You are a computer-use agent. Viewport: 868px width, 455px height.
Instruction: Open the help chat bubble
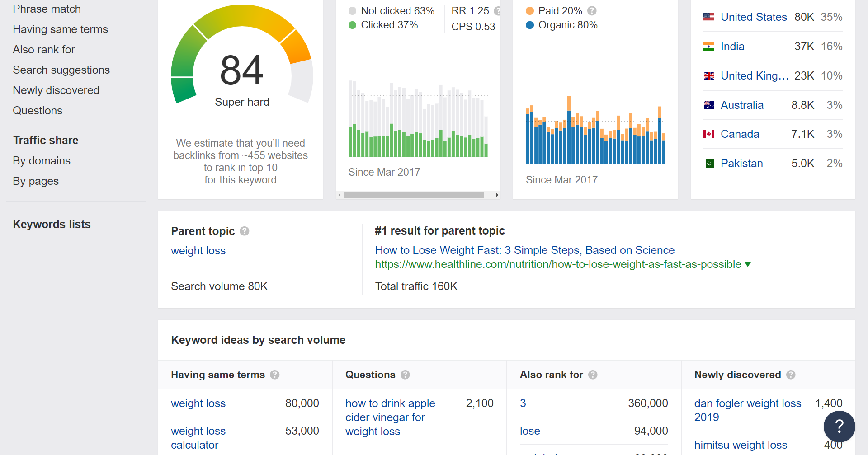click(839, 426)
